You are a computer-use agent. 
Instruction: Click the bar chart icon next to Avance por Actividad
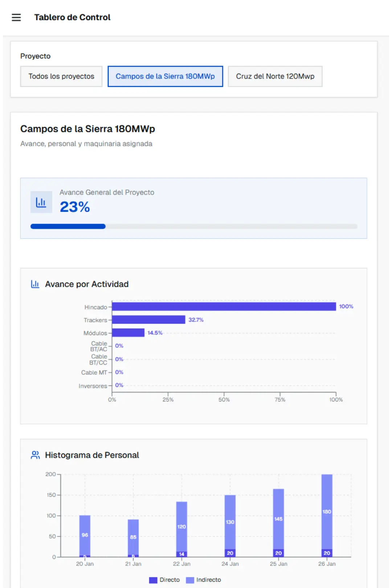tap(35, 284)
